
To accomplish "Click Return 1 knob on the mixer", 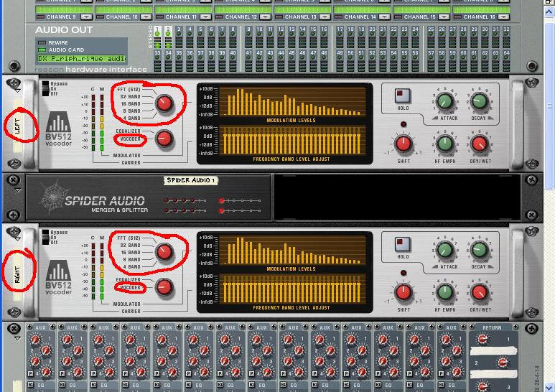I will click(x=482, y=339).
